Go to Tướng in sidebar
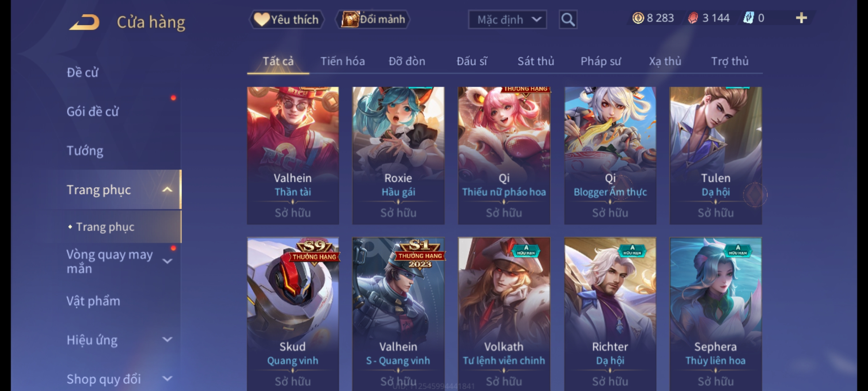The width and height of the screenshot is (868, 391). [x=85, y=151]
